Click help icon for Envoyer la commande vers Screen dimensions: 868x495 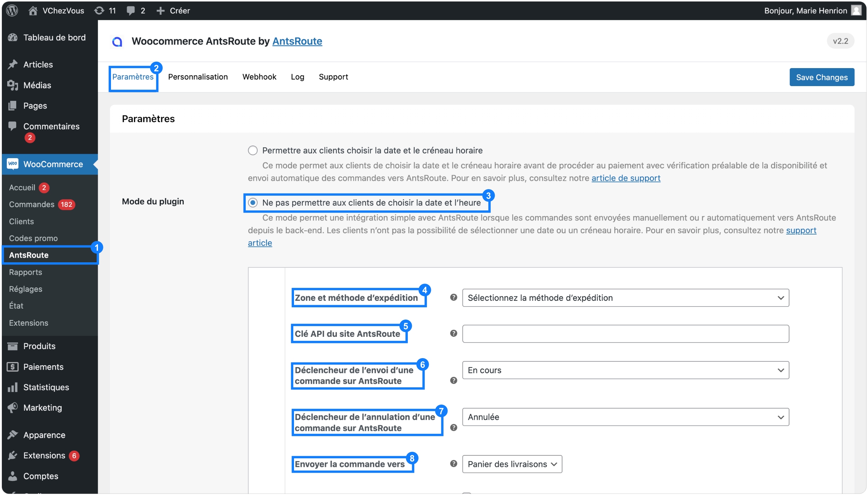(x=454, y=464)
